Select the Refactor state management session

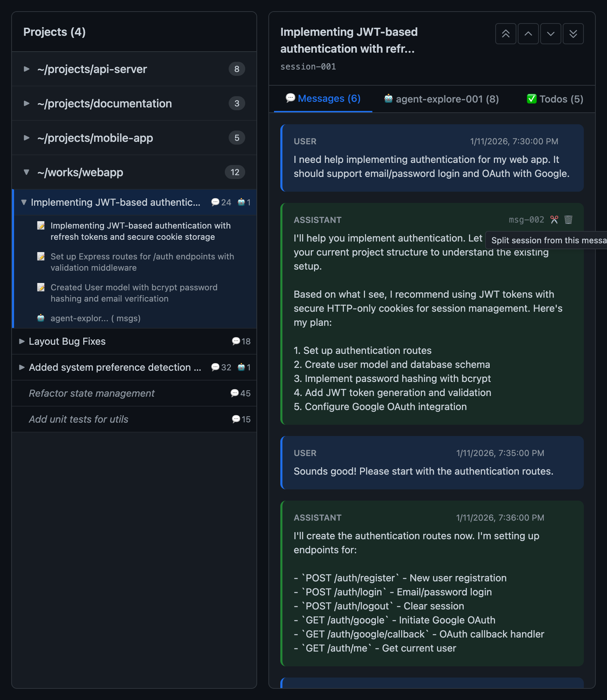coord(92,393)
